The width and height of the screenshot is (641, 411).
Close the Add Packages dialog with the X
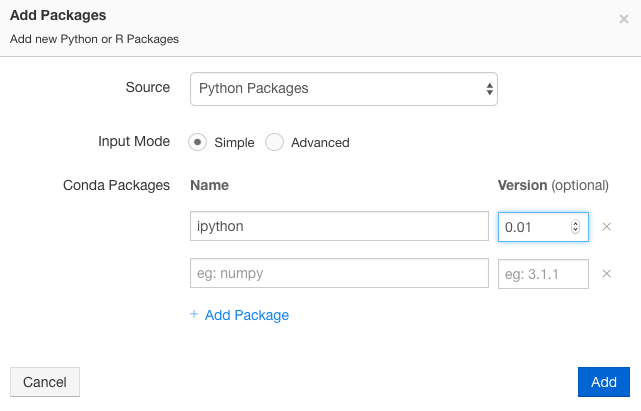click(x=623, y=19)
